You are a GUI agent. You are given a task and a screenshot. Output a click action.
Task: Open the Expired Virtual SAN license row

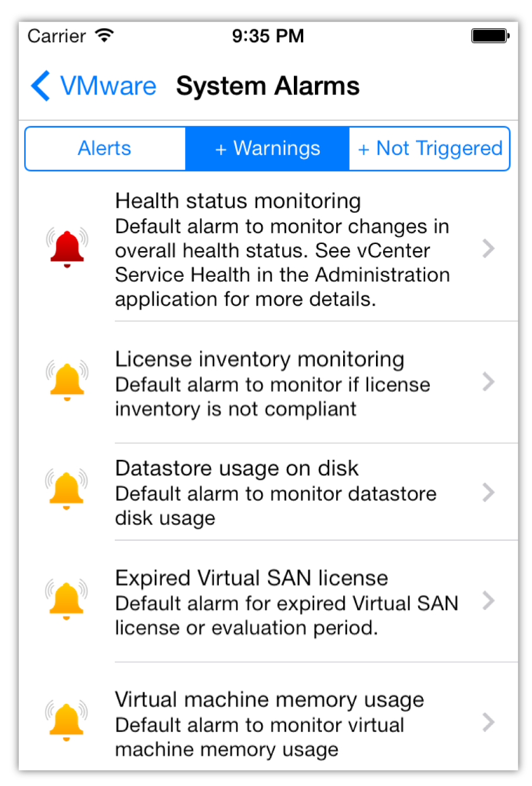[x=269, y=601]
